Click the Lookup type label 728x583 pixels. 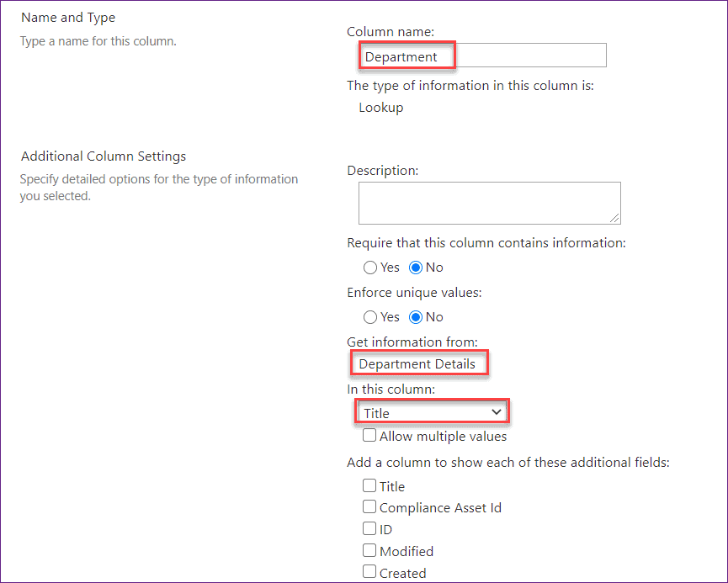tap(380, 107)
